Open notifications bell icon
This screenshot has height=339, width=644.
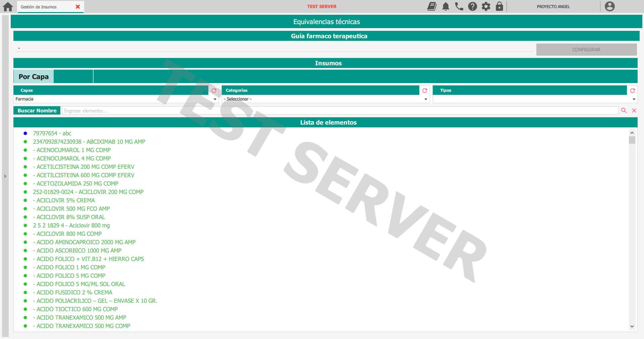pos(445,6)
